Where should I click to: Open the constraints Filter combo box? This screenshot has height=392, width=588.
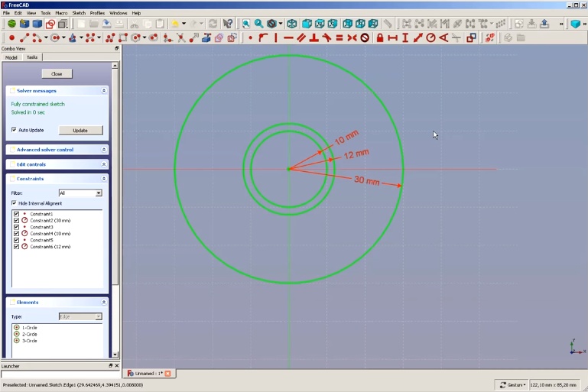point(80,193)
